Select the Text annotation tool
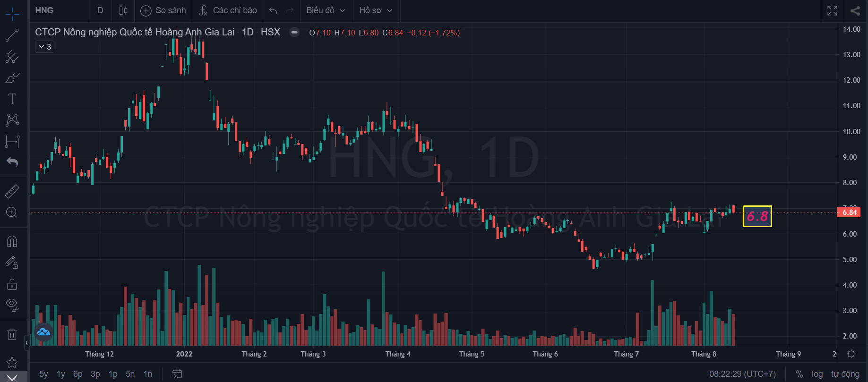The height and width of the screenshot is (382, 868). click(x=12, y=99)
